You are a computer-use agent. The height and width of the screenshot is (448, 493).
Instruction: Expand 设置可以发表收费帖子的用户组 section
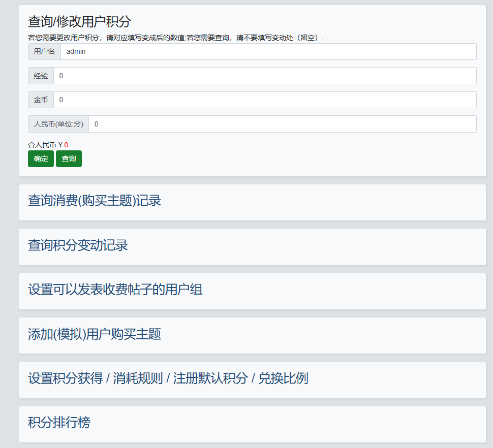click(x=115, y=290)
